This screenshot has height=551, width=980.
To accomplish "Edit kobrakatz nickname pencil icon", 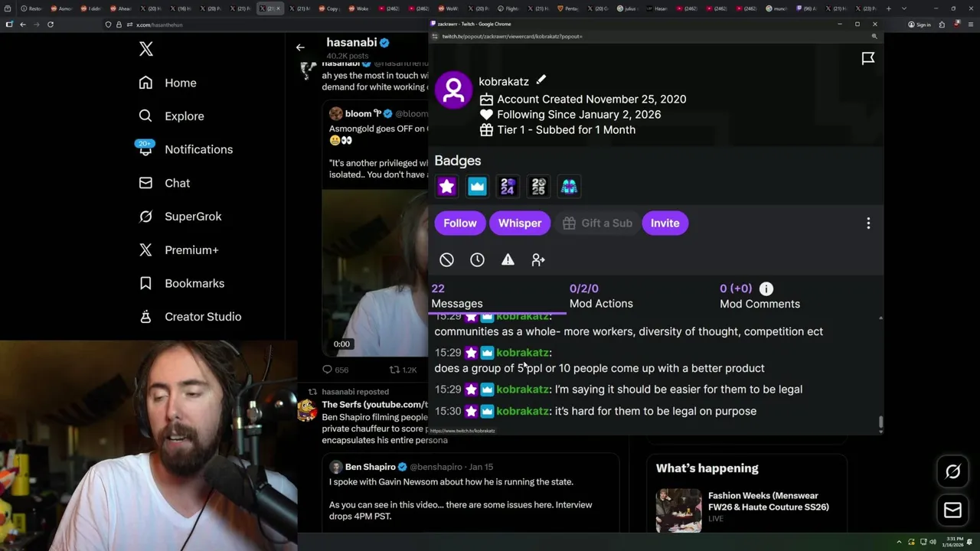I will point(541,80).
